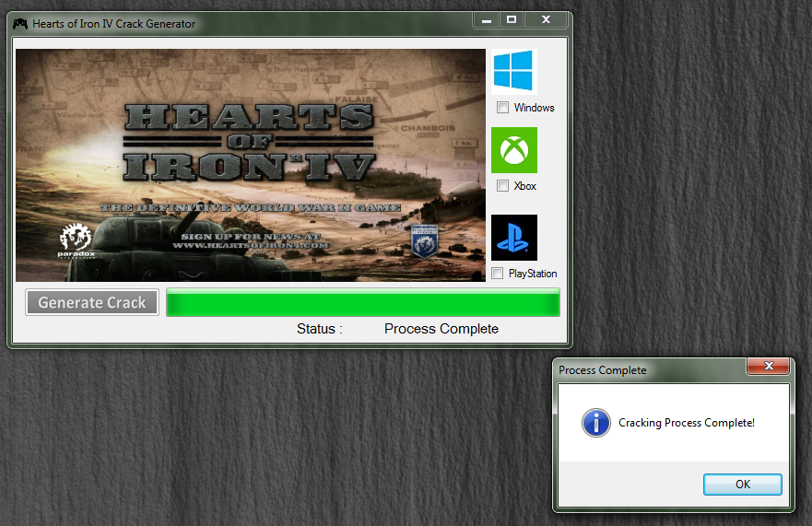Maximize the Crack Generator window
The image size is (812, 526).
point(512,20)
